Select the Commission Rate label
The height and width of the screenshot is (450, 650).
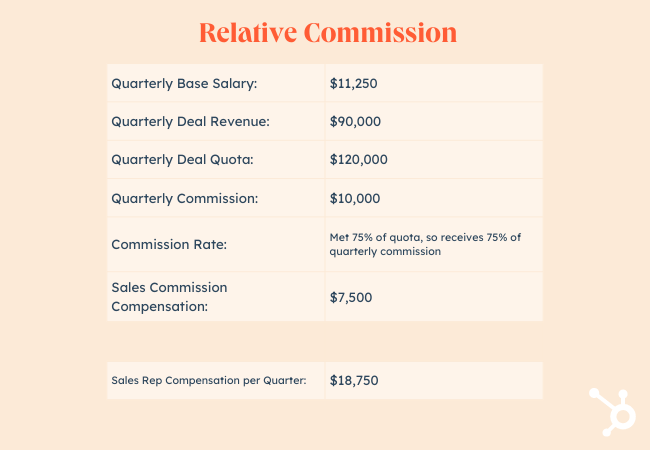pos(169,244)
